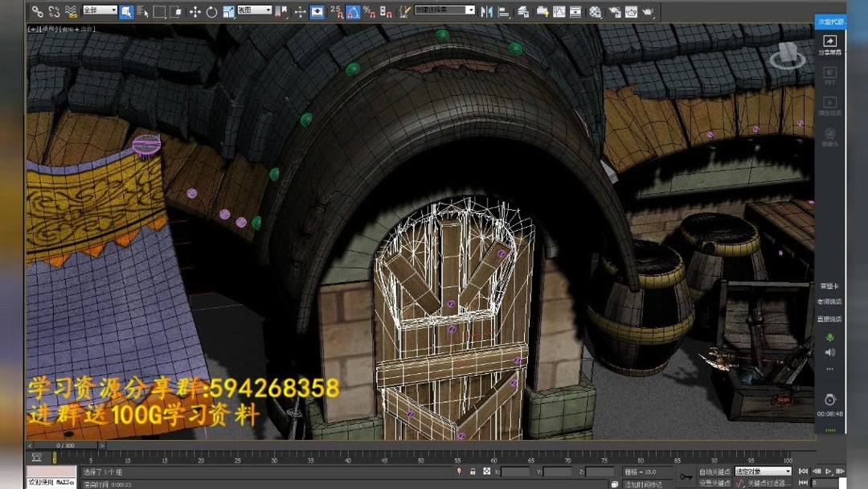Activate the Select and Link tool
Viewport: 868px width, 489px height.
[38, 11]
